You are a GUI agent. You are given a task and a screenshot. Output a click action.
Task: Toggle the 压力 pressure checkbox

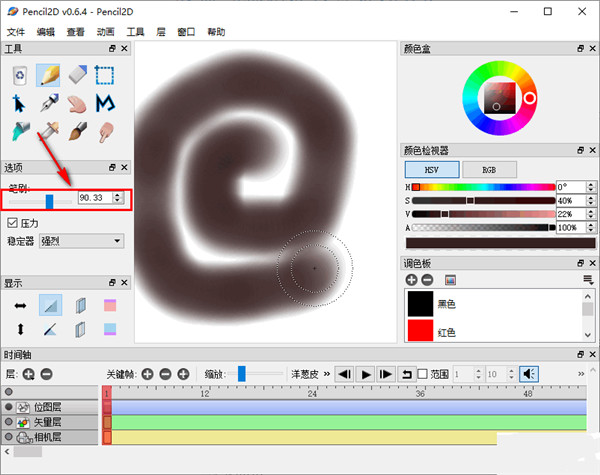13,223
